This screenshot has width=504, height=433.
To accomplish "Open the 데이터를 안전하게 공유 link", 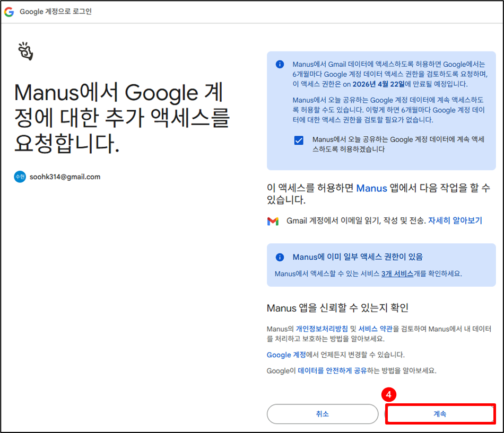I will 332,370.
